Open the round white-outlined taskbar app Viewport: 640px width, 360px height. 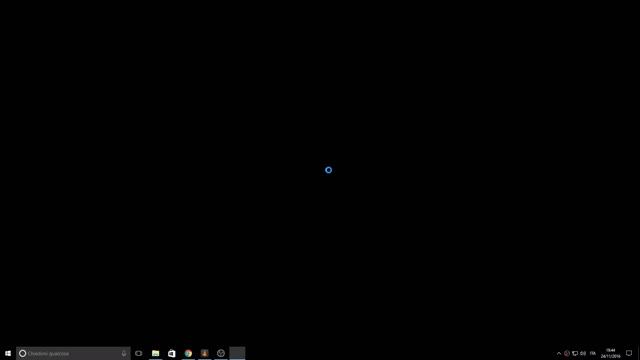click(x=221, y=353)
